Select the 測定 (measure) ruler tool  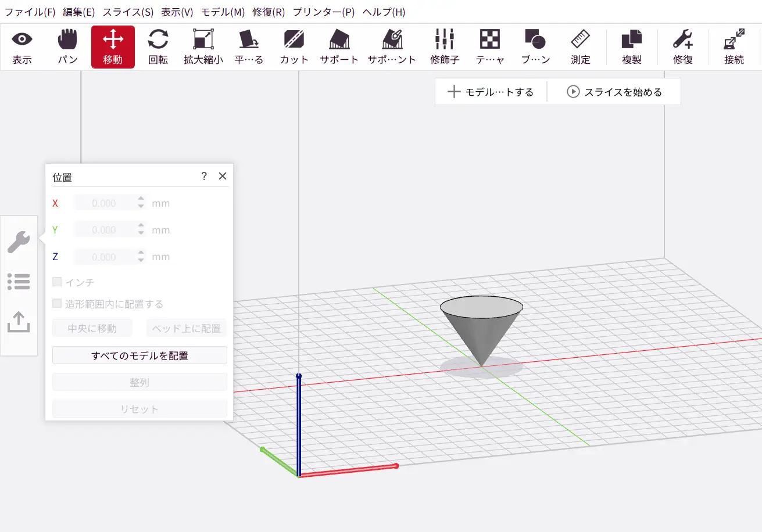[580, 47]
